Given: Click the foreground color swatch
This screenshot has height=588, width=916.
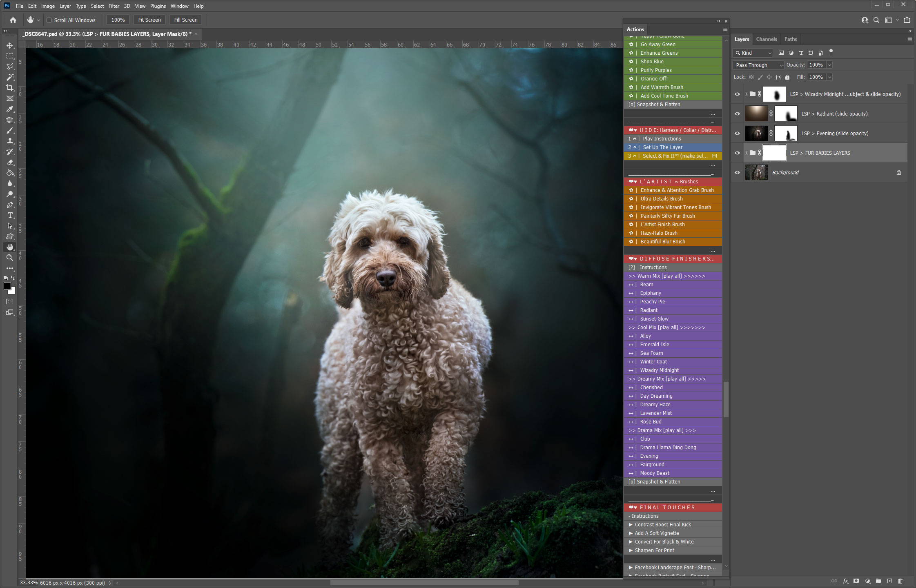Looking at the screenshot, I should click(x=7, y=286).
